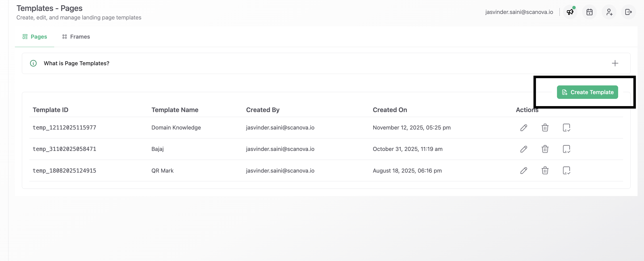Delete the QR Mark template
The width and height of the screenshot is (644, 261).
(545, 171)
